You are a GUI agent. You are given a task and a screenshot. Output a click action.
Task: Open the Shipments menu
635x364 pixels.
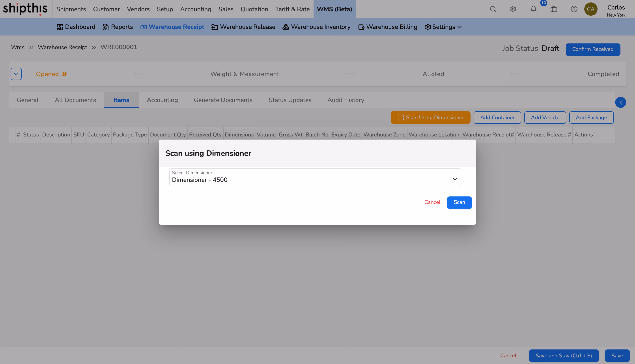tap(71, 9)
